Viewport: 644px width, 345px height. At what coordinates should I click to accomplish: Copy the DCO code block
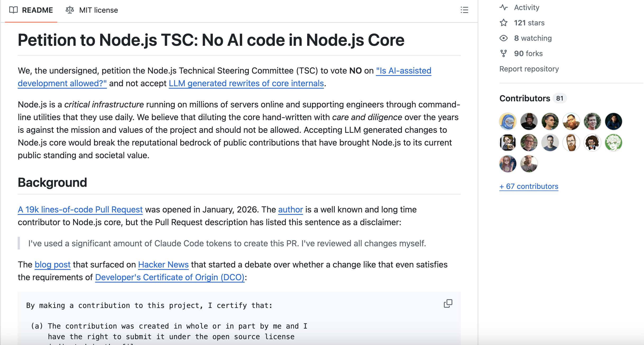click(448, 303)
